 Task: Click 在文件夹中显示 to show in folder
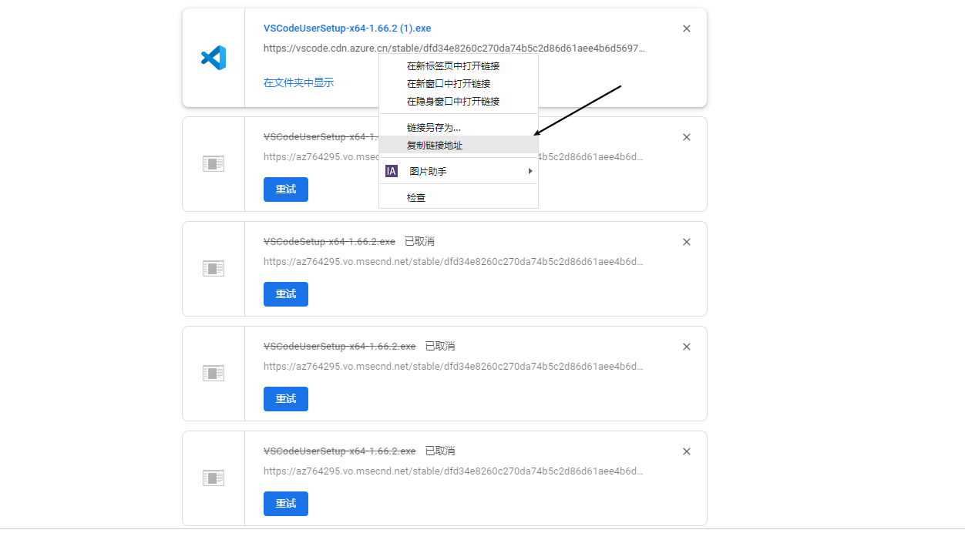298,82
